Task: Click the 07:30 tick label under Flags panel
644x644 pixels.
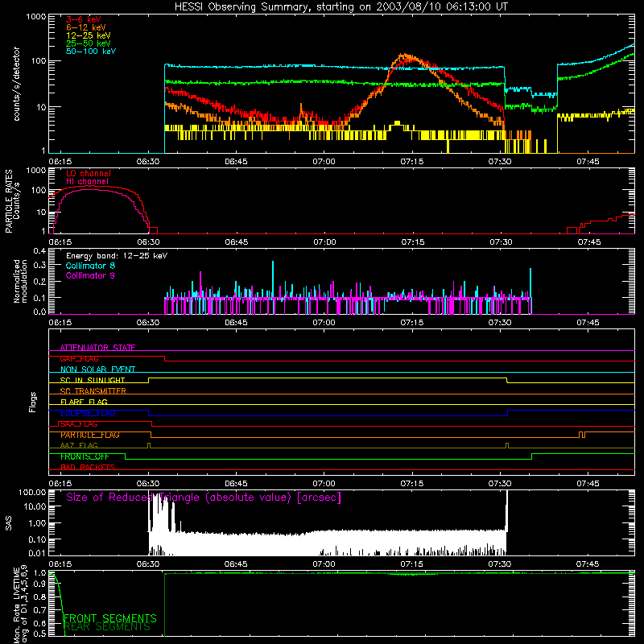Action: [500, 484]
